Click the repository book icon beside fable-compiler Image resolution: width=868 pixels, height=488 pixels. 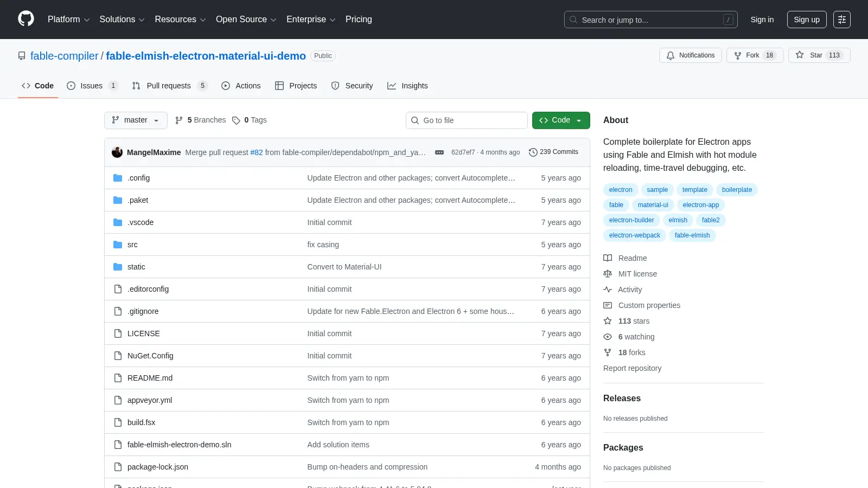(22, 56)
